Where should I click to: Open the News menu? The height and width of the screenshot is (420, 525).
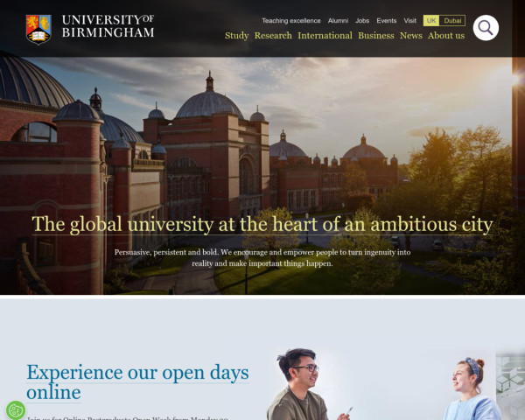(x=411, y=36)
